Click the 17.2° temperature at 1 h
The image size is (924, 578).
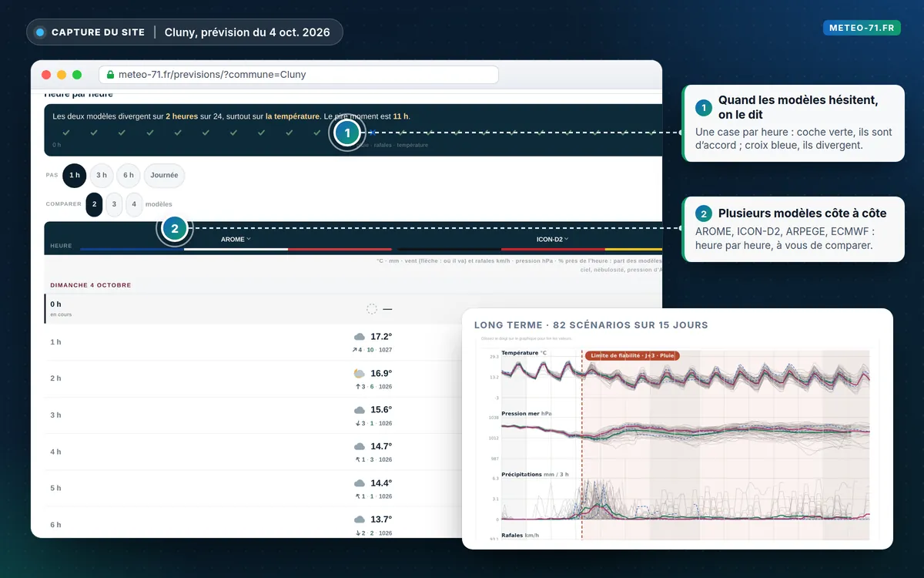(381, 337)
